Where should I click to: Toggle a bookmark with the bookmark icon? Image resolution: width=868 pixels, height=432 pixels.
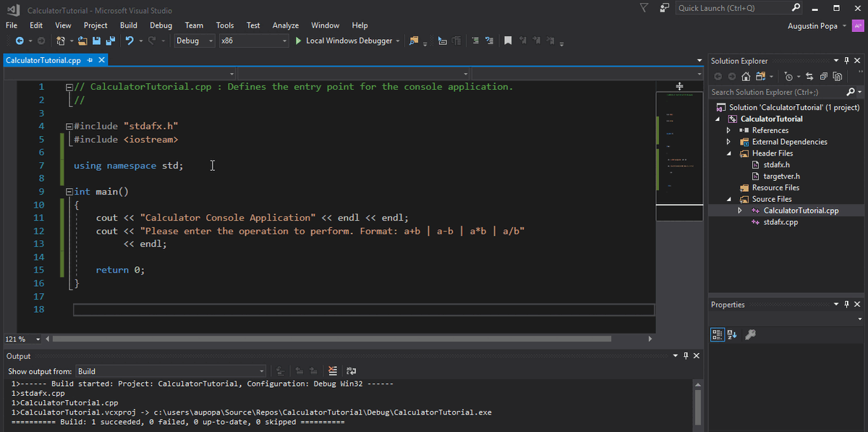click(x=509, y=41)
